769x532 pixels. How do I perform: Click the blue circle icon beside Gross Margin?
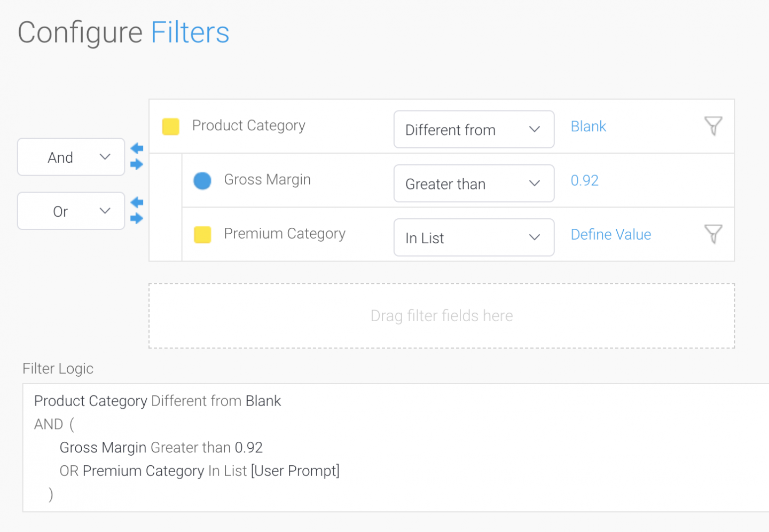click(202, 180)
